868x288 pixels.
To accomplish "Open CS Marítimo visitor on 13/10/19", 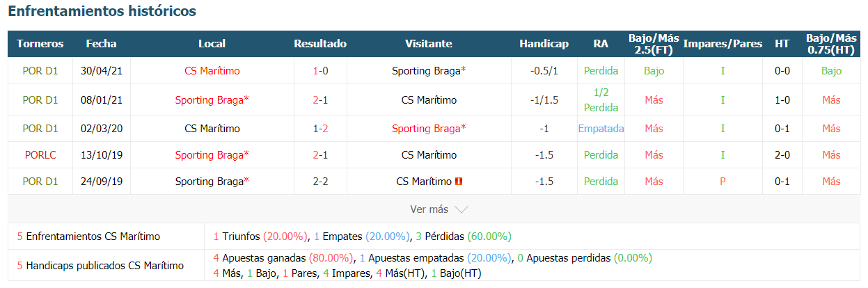I will (429, 155).
